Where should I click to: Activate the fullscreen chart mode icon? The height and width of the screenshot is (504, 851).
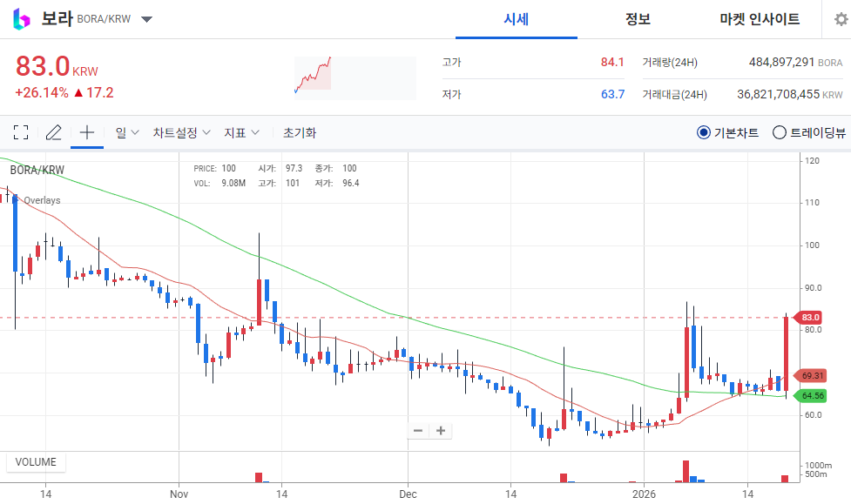(x=22, y=132)
